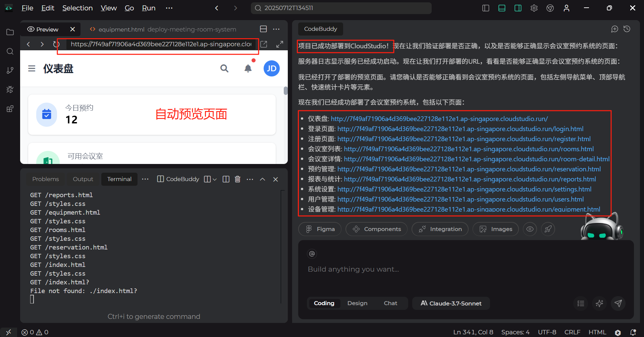This screenshot has height=337, width=644.
Task: Open the Claude-3.7-Sonnet model selector
Action: click(x=451, y=303)
